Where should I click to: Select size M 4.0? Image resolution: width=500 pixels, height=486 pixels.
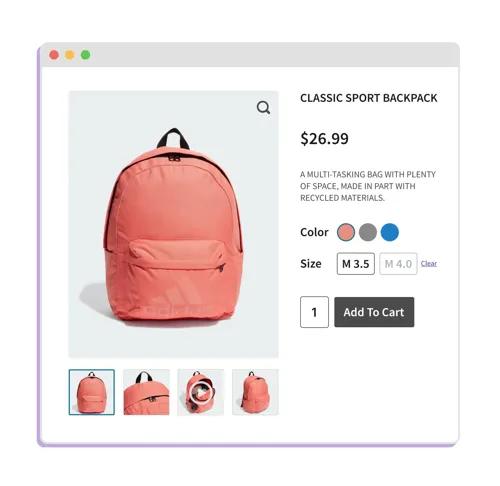pyautogui.click(x=398, y=264)
